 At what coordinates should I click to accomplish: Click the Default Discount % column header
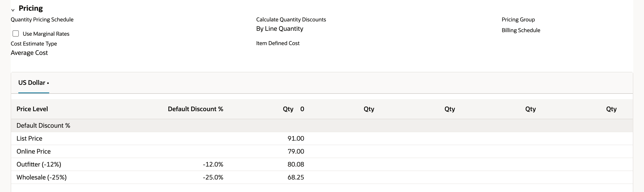coord(195,109)
